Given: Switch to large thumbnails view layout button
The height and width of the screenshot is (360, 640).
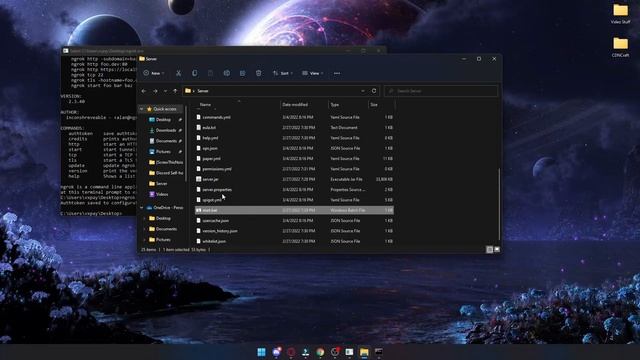Looking at the screenshot, I should (x=497, y=249).
